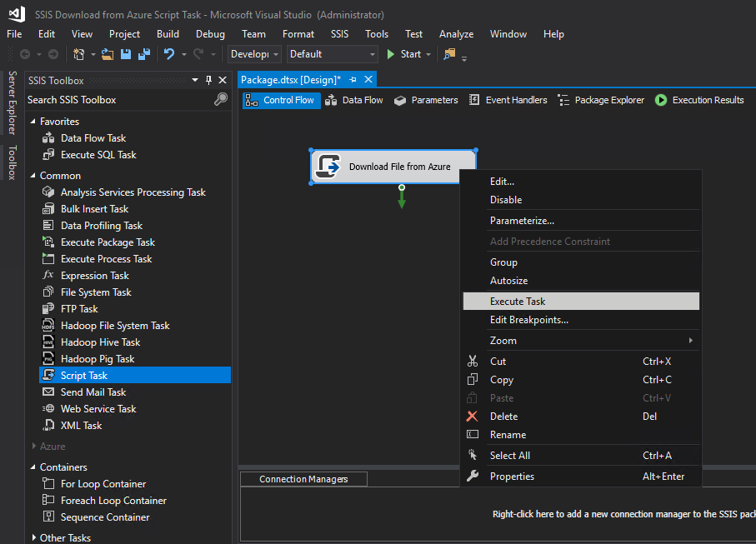Collapse the Common group

click(33, 176)
